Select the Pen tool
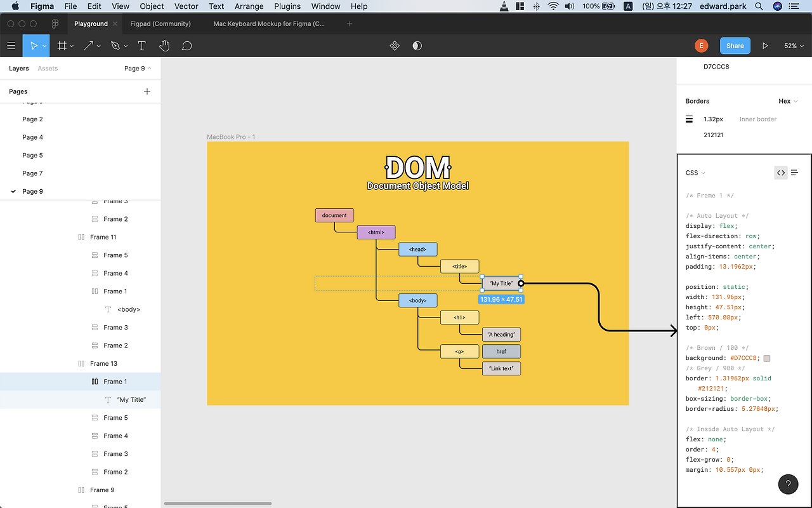812x508 pixels. click(115, 46)
